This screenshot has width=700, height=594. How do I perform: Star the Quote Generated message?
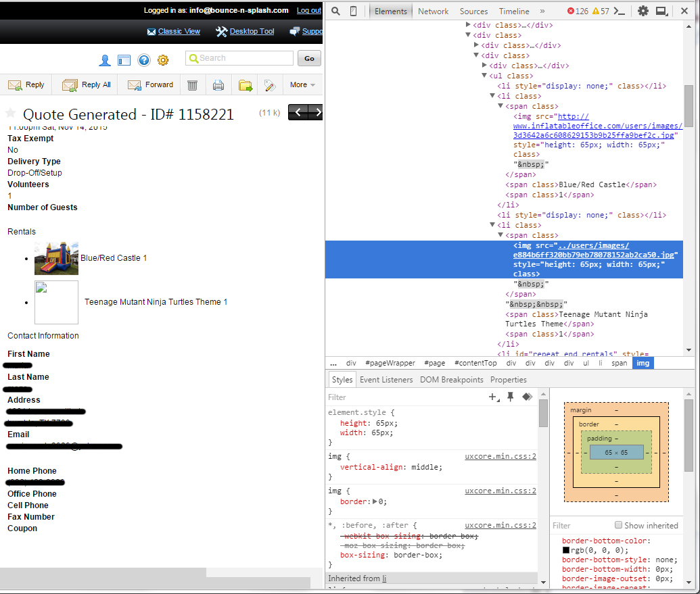[11, 113]
